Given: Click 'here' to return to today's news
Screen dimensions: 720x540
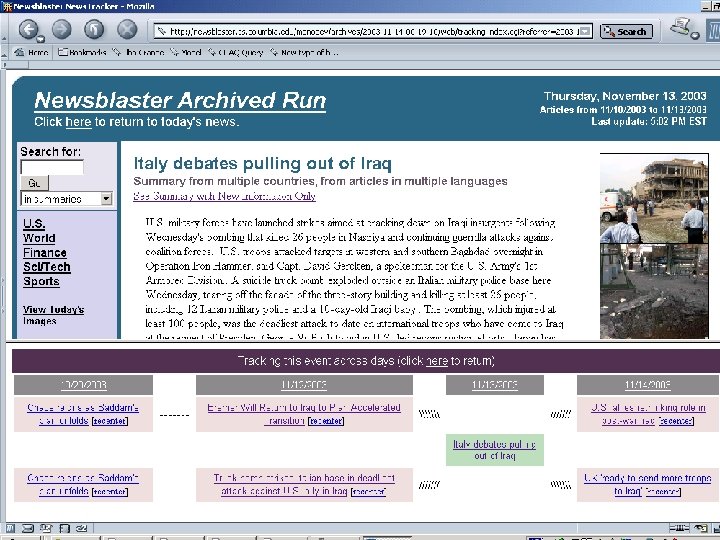Looking at the screenshot, I should tap(79, 122).
